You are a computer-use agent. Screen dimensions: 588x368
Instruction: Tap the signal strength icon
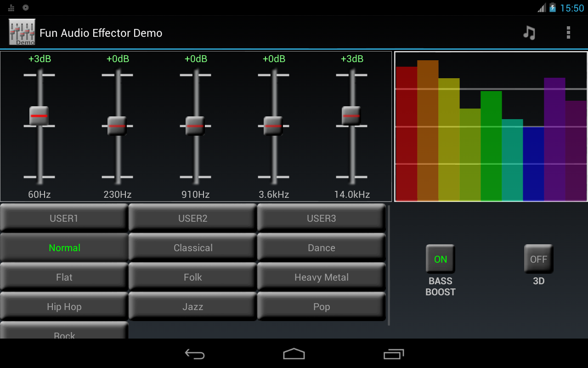point(542,8)
